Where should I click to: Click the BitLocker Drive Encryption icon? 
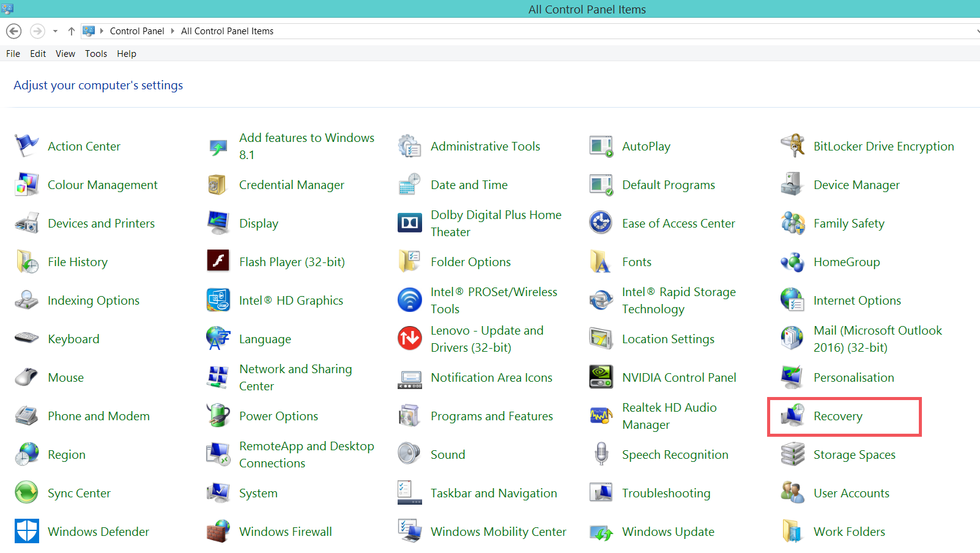792,146
